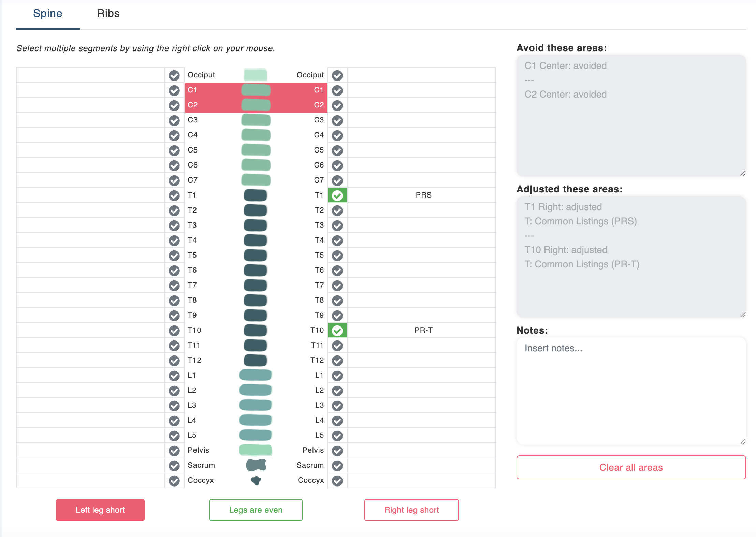Click the Sacrum bone icon
The image size is (756, 537).
click(256, 465)
